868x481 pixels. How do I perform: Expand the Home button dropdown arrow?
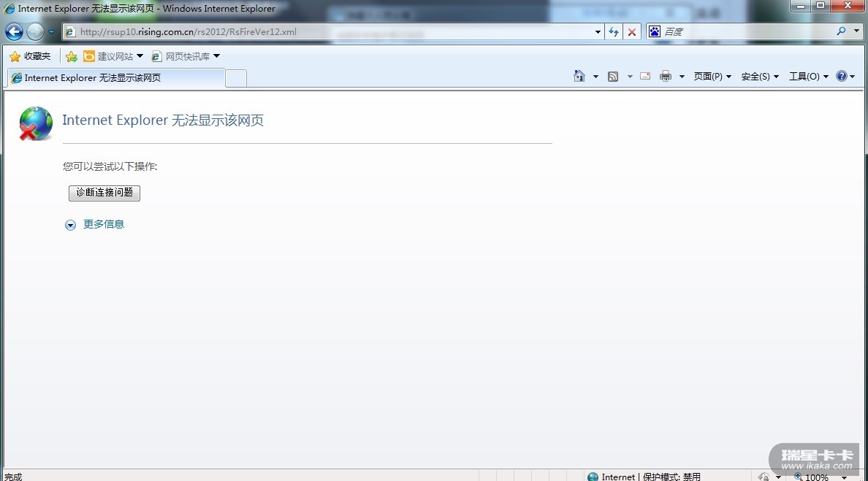595,77
